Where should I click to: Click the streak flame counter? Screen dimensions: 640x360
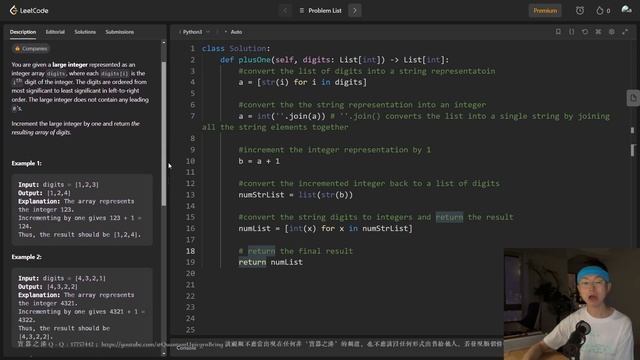point(603,11)
